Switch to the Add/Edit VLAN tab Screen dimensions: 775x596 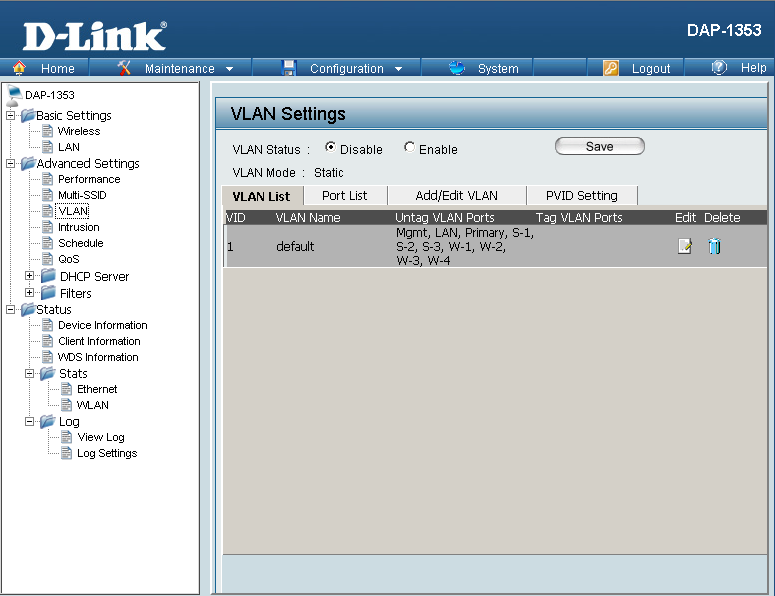(457, 195)
